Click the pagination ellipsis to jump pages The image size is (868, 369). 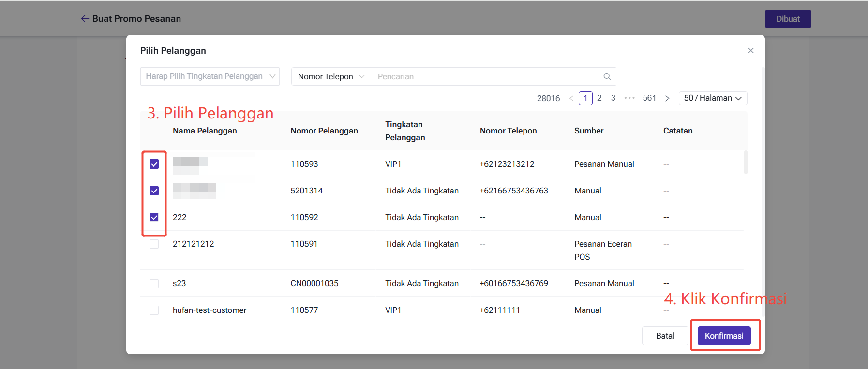pyautogui.click(x=629, y=98)
